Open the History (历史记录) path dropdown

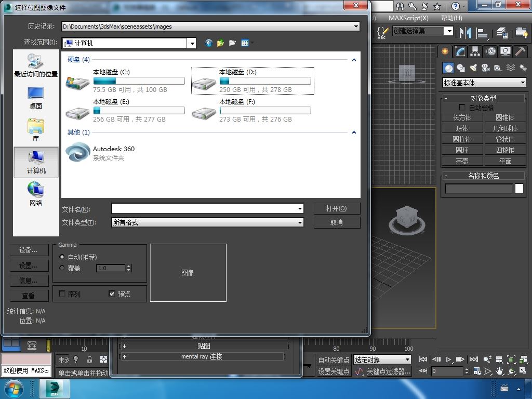(356, 26)
